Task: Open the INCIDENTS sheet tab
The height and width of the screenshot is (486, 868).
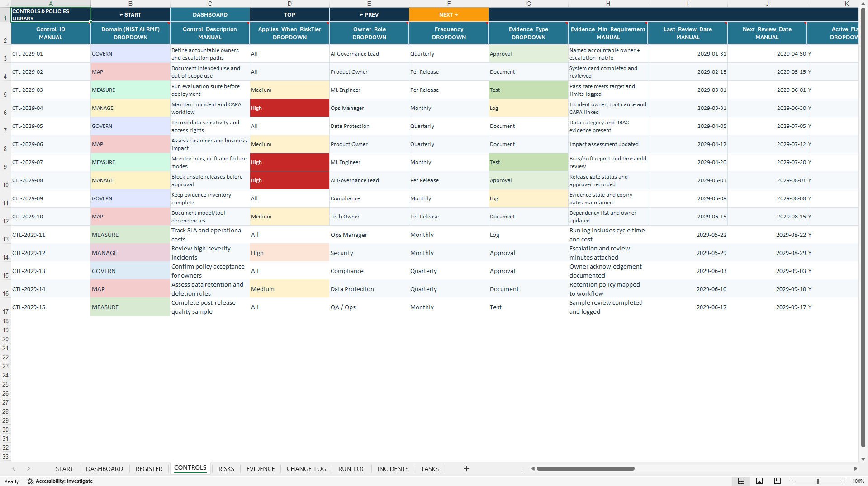Action: [x=393, y=469]
